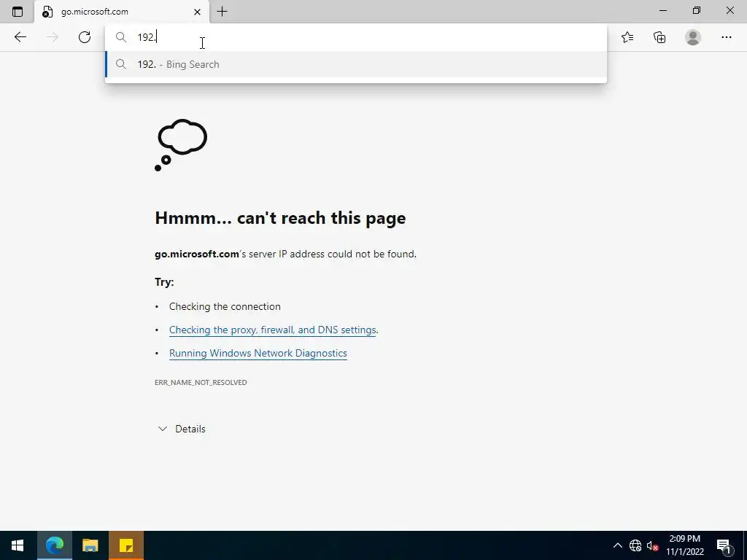Click the muted speaker tray icon
Screen dimensions: 747x560
[x=652, y=545]
